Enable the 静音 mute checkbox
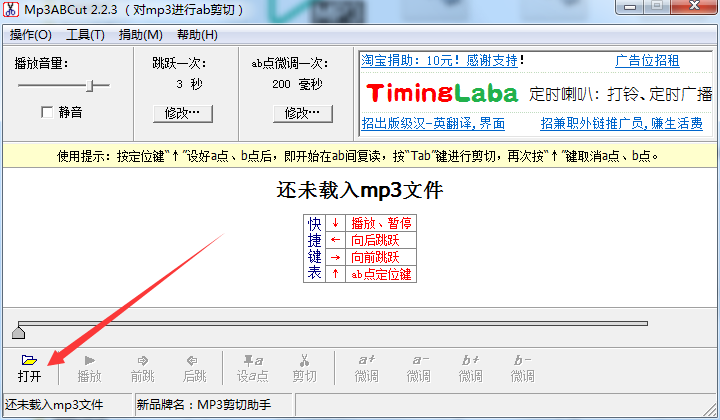Image resolution: width=720 pixels, height=420 pixels. pos(47,112)
